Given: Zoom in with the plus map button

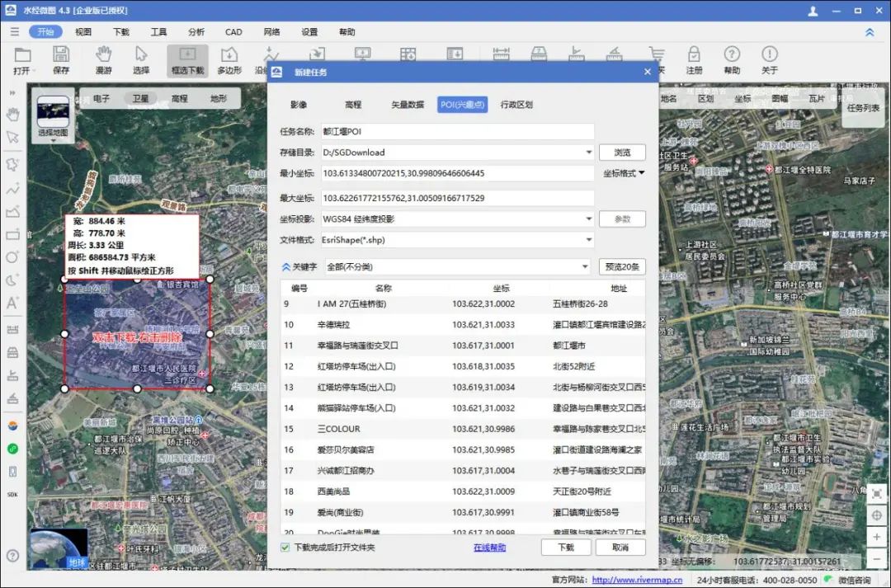Looking at the screenshot, I should coord(877,537).
